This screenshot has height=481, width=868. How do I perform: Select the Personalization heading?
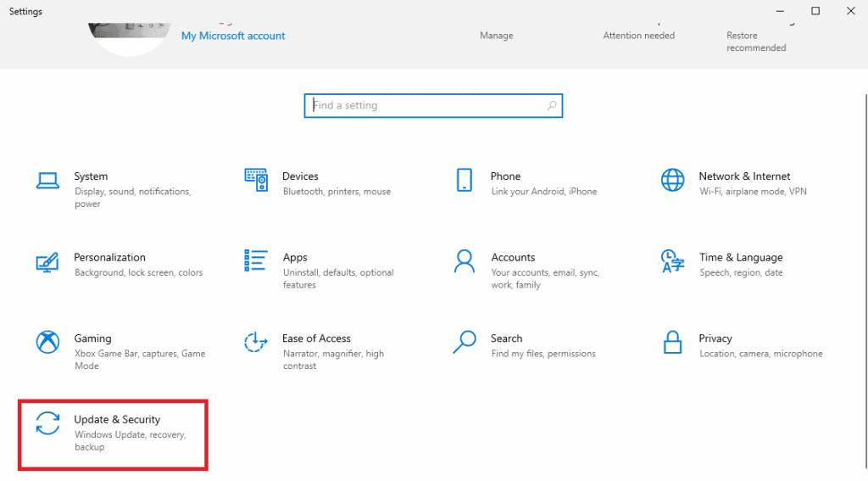click(x=109, y=257)
